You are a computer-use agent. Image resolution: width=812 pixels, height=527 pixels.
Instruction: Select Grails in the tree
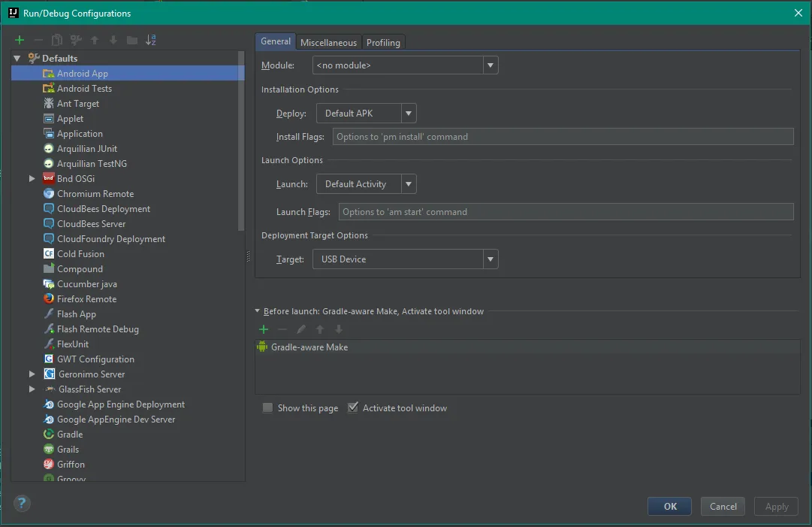point(68,449)
